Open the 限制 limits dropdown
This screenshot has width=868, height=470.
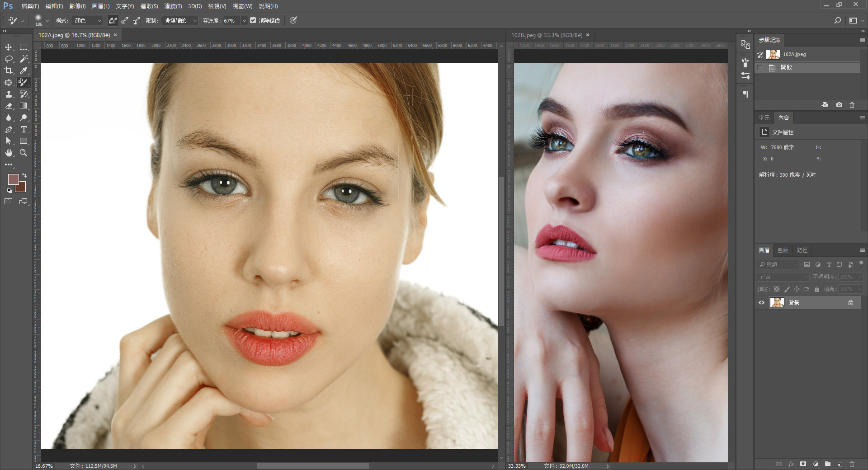click(179, 21)
